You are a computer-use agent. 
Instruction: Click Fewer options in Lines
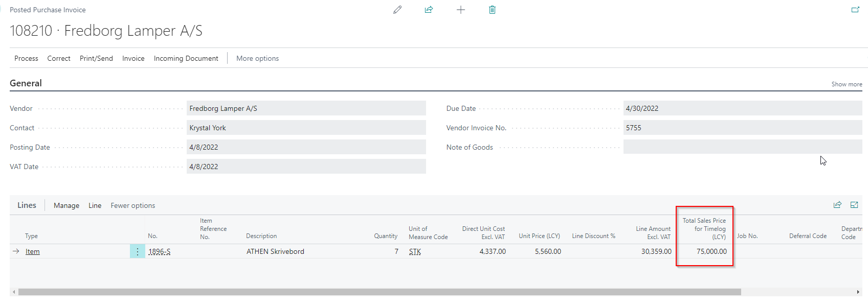(x=133, y=205)
